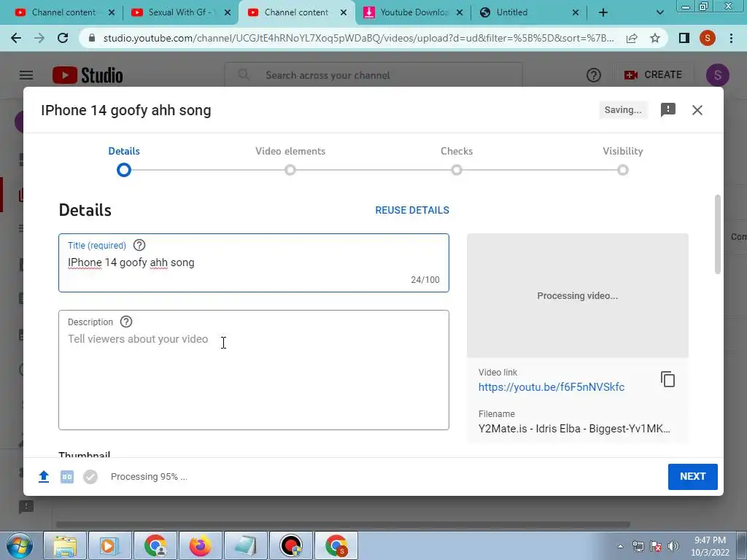Open the notepad taskbar icon
747x560 pixels.
[x=245, y=545]
